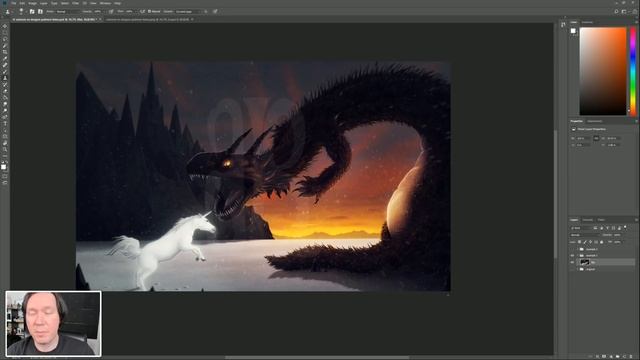Pick a color in the color field

click(x=603, y=71)
